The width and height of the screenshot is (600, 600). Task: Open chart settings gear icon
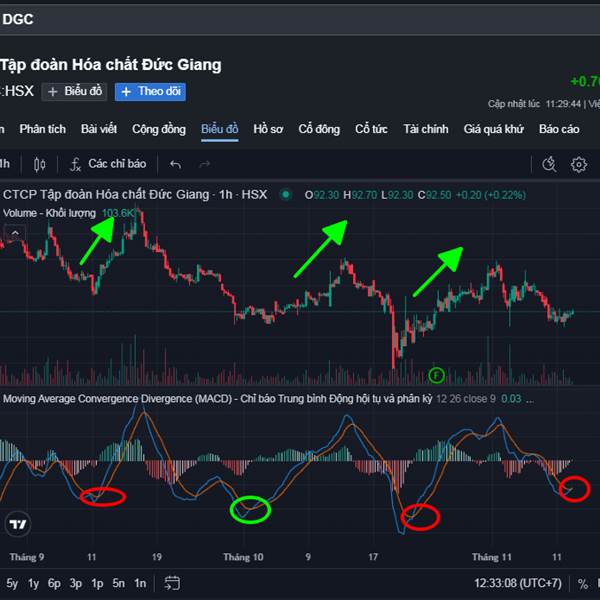point(579,164)
